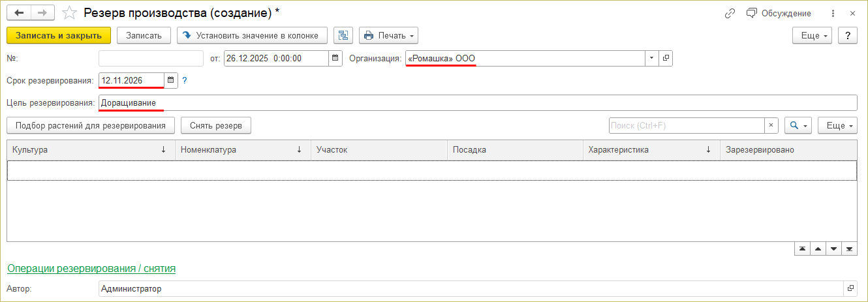Screen dimensions: 868x302
Task: Expand the Организация dropdown list
Action: 651,58
